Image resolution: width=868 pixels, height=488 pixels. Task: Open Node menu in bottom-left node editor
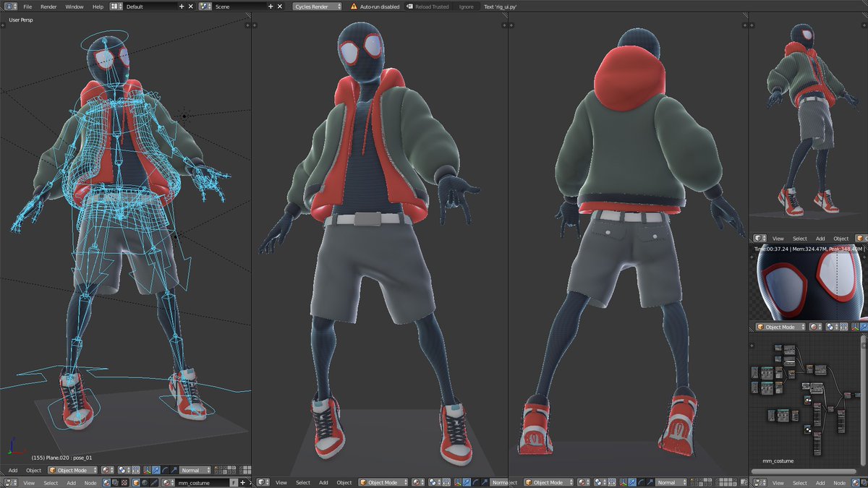coord(90,483)
